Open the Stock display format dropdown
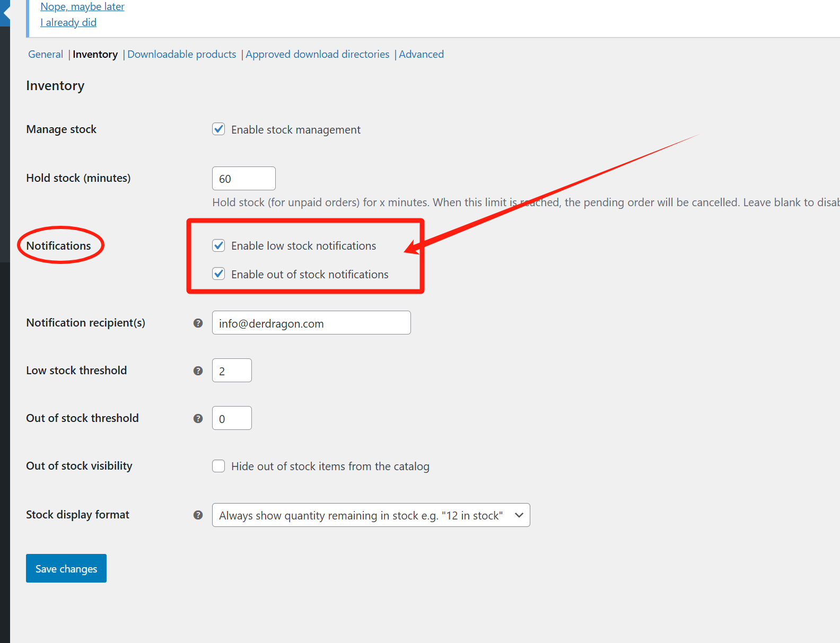 click(x=371, y=515)
